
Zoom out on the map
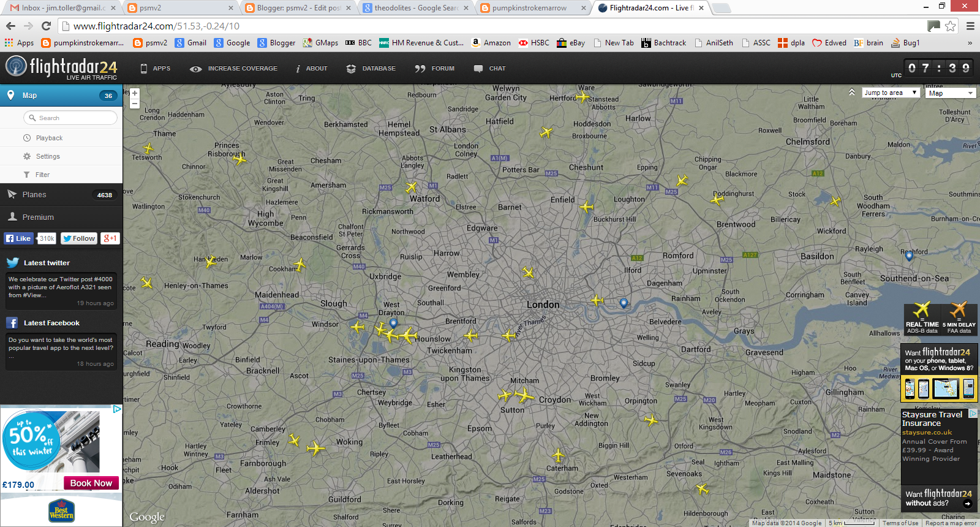[x=135, y=104]
